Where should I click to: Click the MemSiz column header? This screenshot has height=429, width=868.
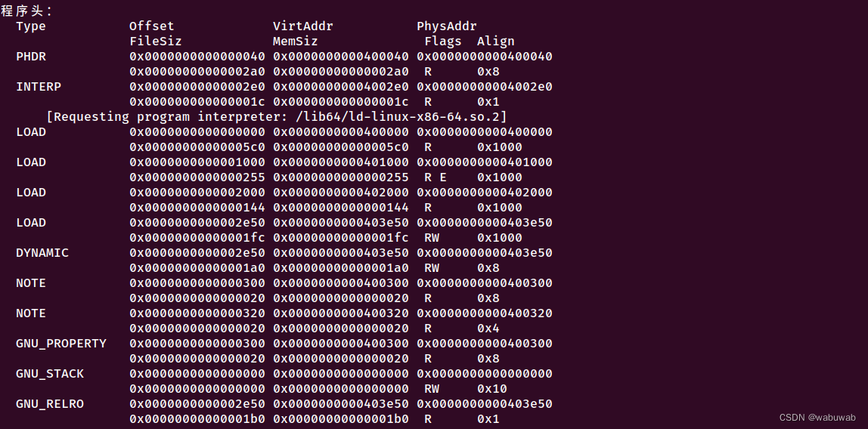tap(295, 42)
